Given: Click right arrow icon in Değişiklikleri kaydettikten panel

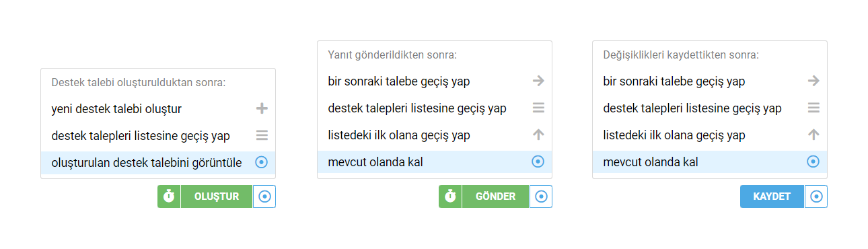Looking at the screenshot, I should click(x=813, y=81).
